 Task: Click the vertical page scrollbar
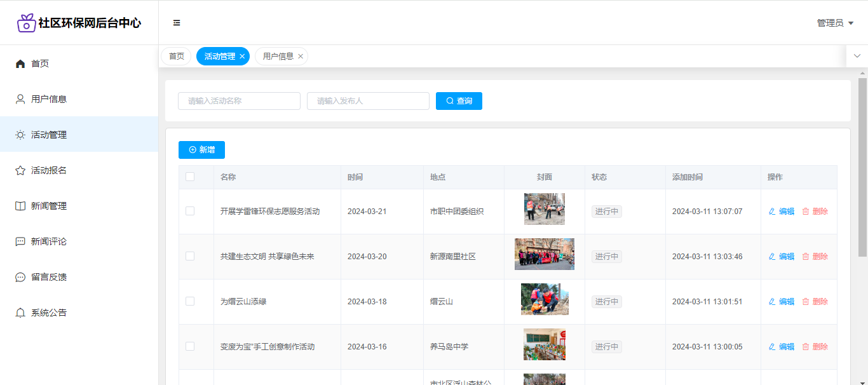pyautogui.click(x=862, y=165)
